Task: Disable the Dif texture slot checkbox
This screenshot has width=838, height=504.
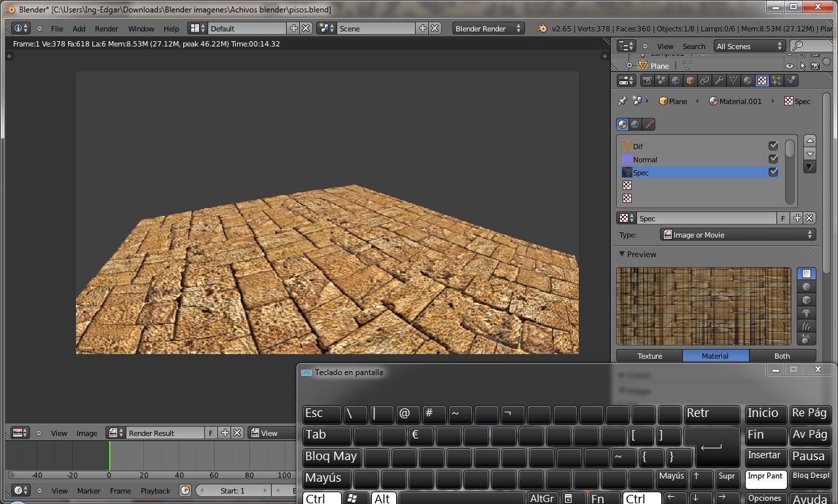Action: pos(773,146)
